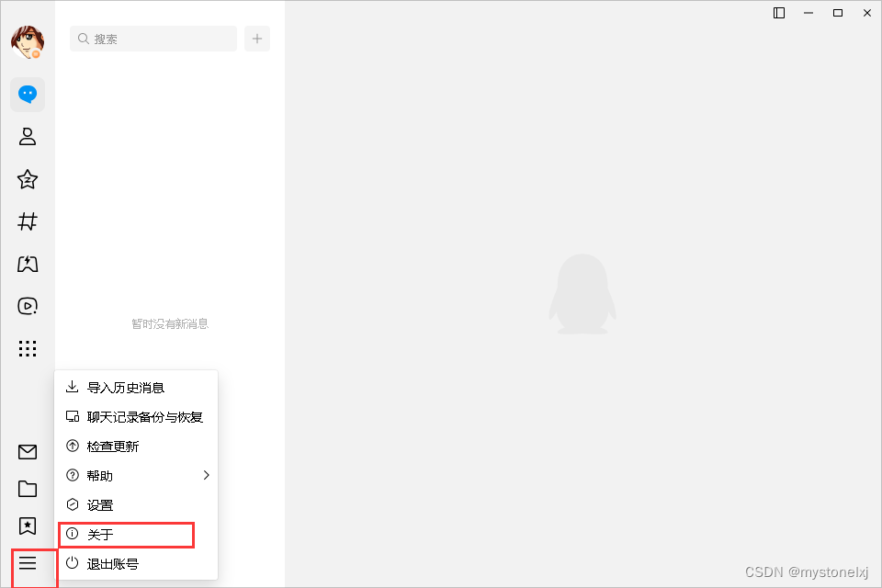Viewport: 882px width, 588px height.
Task: Click the user profile avatar
Action: coord(27,41)
